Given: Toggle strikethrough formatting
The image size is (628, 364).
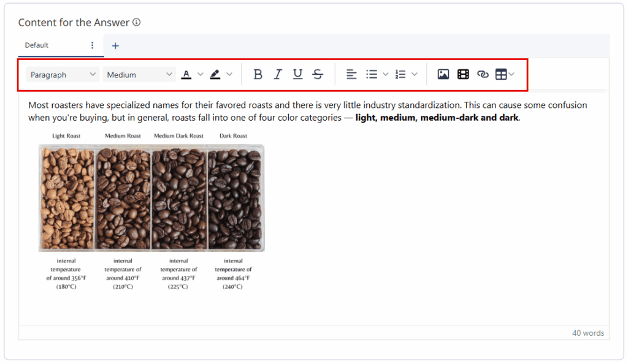Looking at the screenshot, I should click(318, 74).
